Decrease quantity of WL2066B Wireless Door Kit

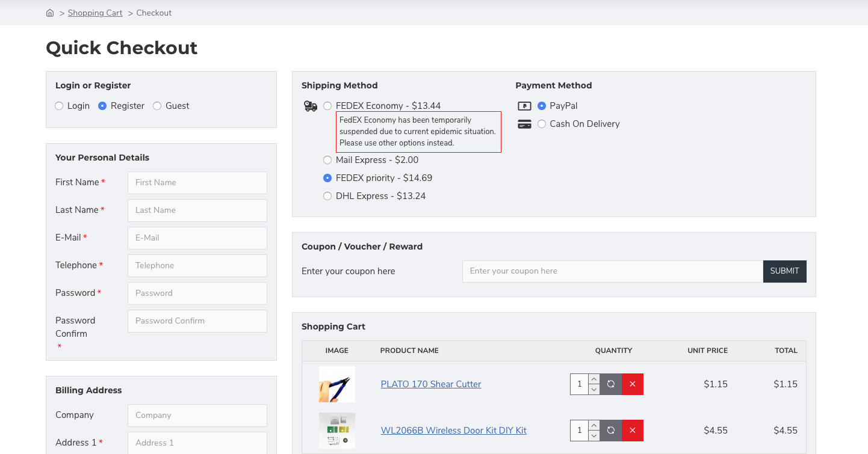(x=594, y=436)
